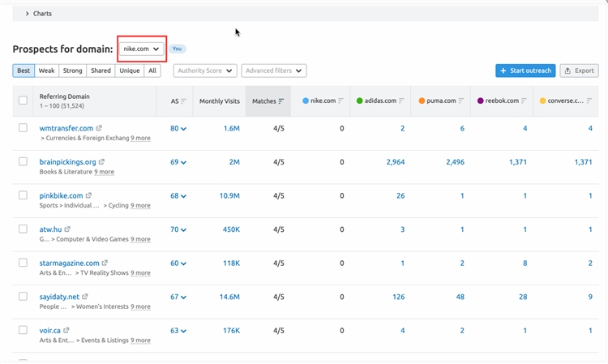Check the atw.hu row checkbox

(x=23, y=229)
